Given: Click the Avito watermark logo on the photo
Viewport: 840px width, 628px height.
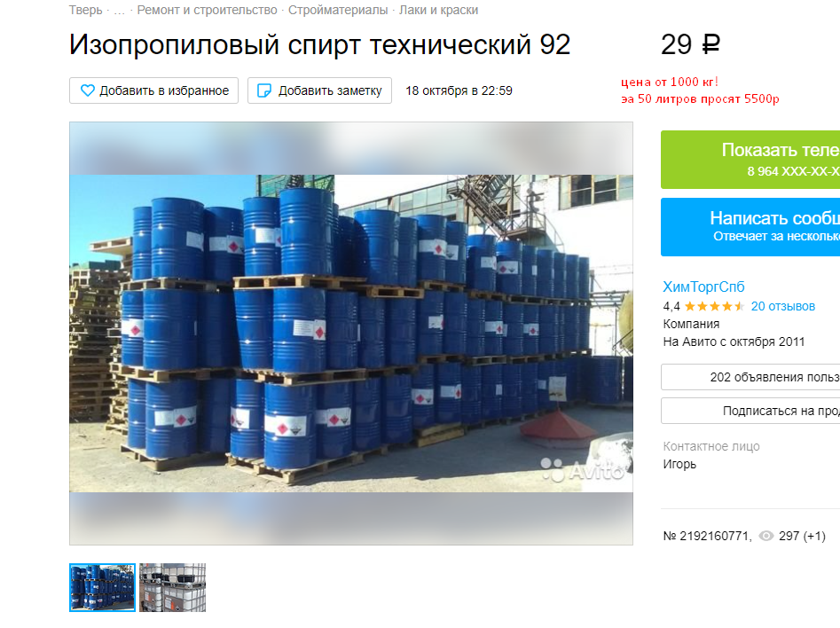Looking at the screenshot, I should (582, 470).
